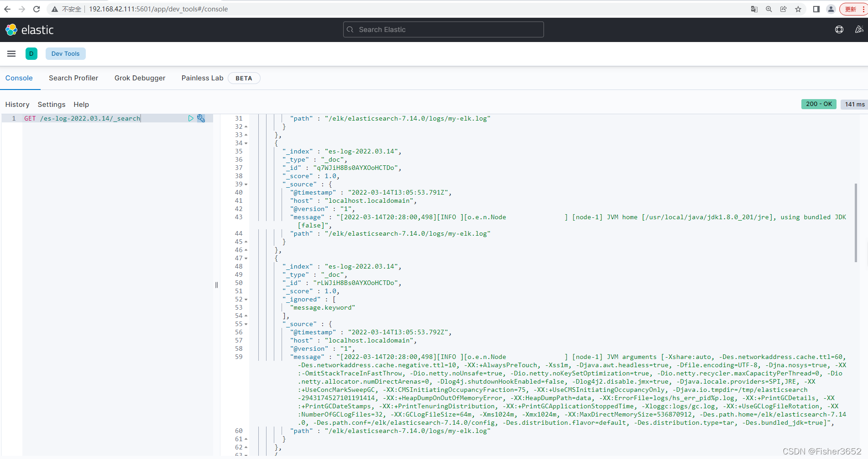
Task: Open the request wrench options icon
Action: 201,118
